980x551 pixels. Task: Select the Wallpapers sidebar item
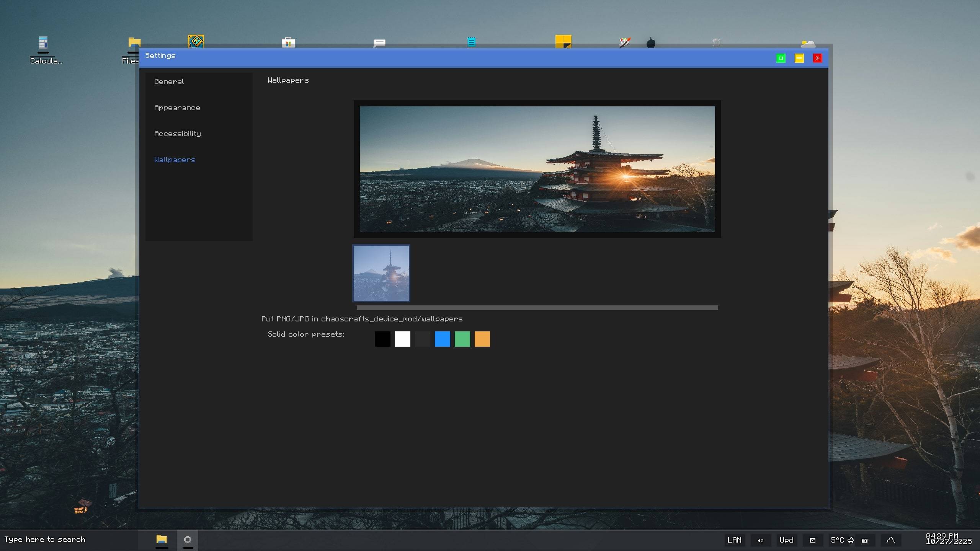tap(175, 160)
